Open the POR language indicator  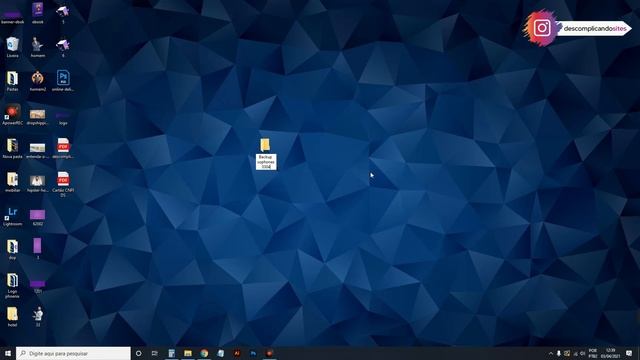(x=593, y=353)
